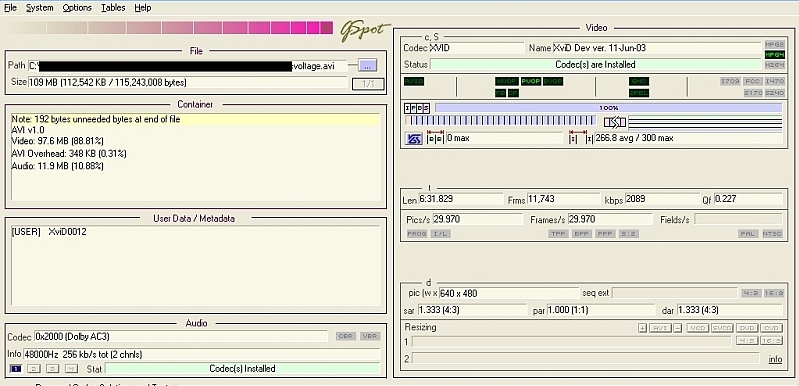
Task: Open the System menu
Action: click(39, 8)
